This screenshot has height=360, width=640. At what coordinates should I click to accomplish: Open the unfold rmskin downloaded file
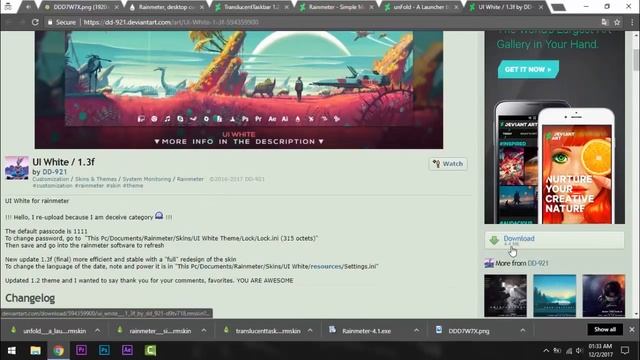coord(49,331)
